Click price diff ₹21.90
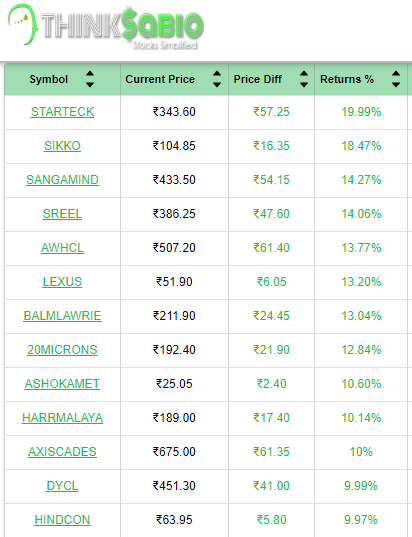Screen dimensions: 412x537 coord(271,350)
